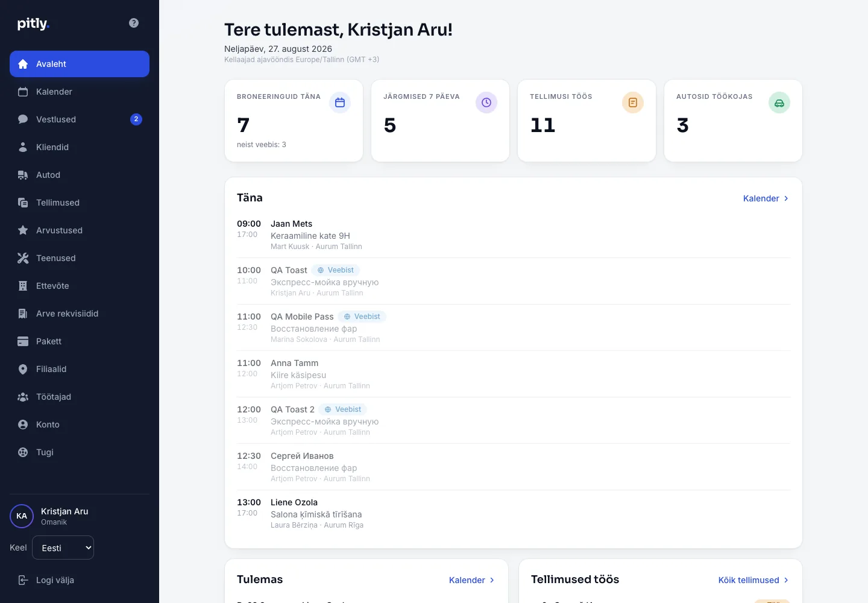
Task: Click the Teenused tools icon
Action: pyautogui.click(x=23, y=258)
